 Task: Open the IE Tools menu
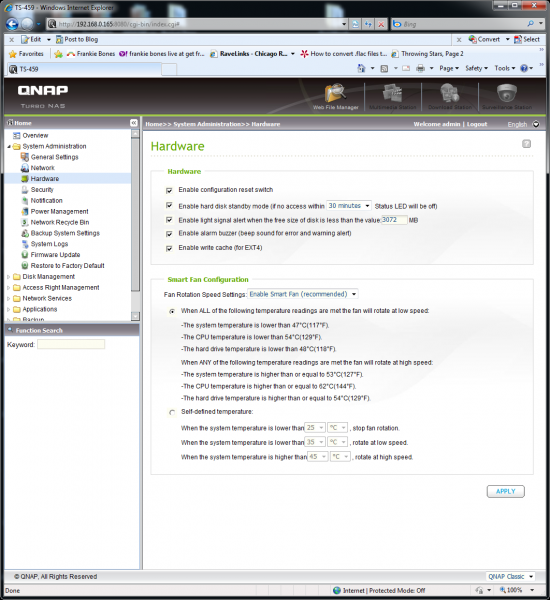click(x=505, y=68)
